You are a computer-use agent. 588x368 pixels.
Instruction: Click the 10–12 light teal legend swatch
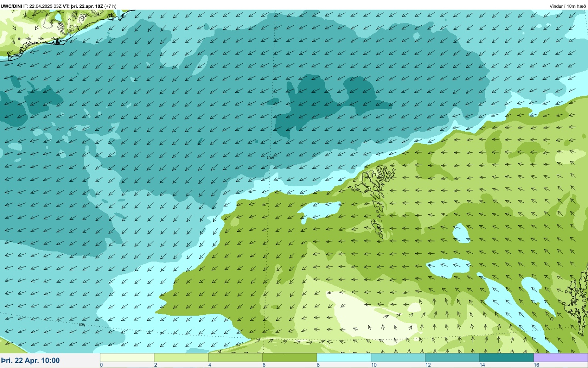pyautogui.click(x=398, y=357)
